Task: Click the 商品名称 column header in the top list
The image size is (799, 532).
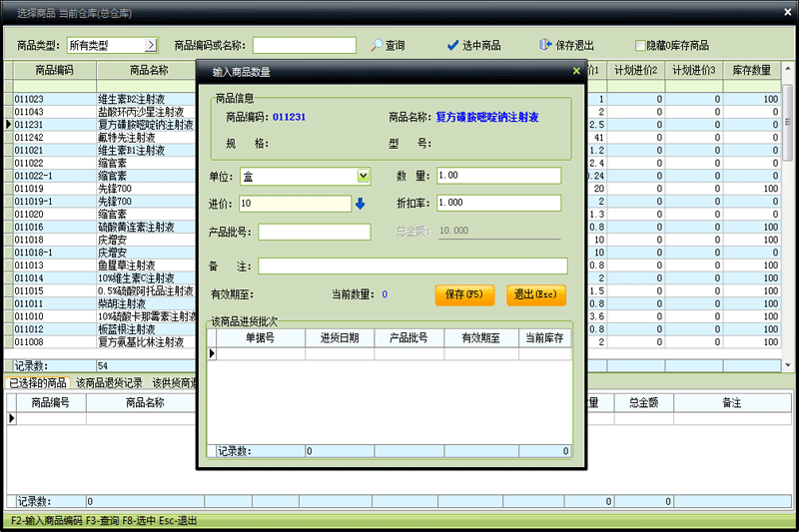Action: point(148,70)
